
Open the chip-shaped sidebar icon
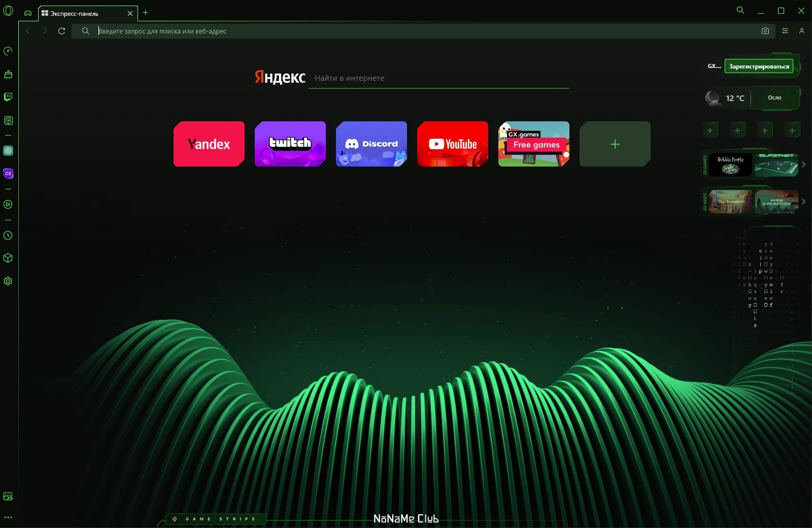pos(8,120)
